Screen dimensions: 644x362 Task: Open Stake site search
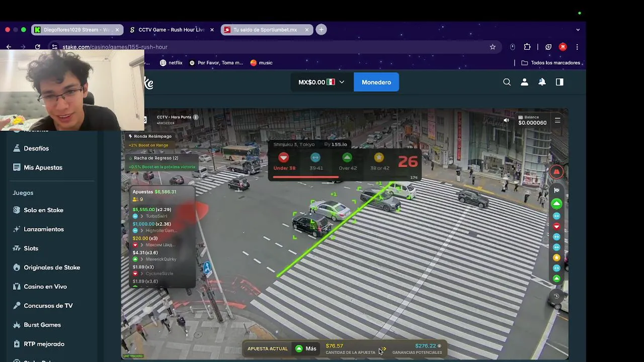point(507,82)
